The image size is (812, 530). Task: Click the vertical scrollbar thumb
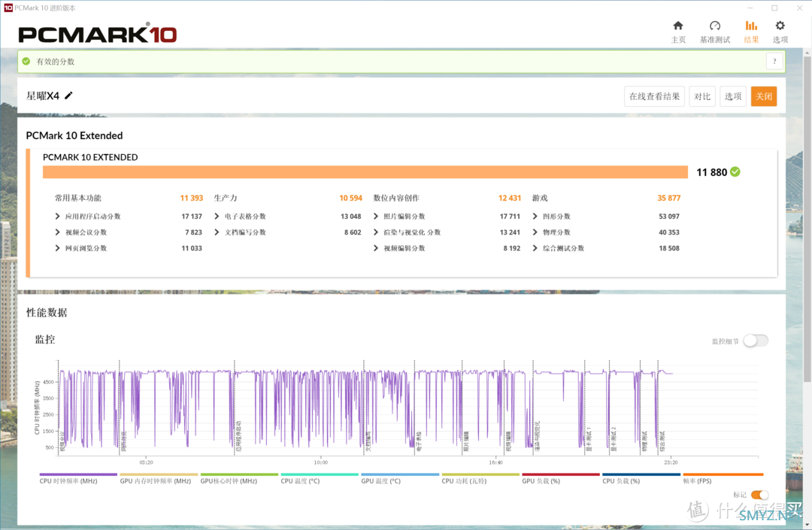[807, 220]
